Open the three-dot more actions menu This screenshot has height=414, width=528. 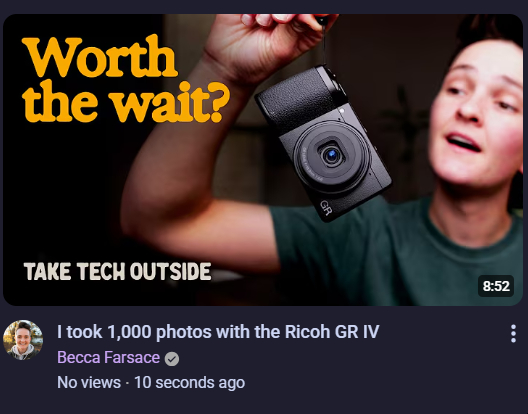tap(513, 333)
